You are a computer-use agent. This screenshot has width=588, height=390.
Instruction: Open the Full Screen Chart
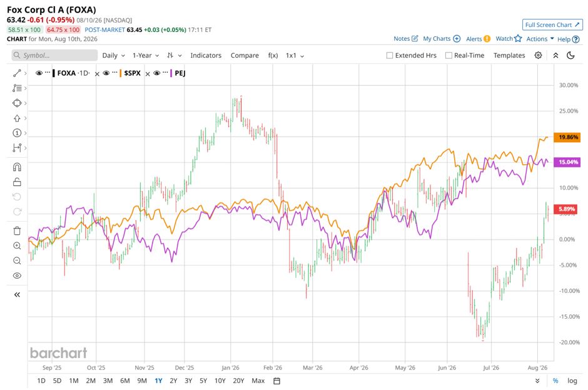tap(552, 25)
